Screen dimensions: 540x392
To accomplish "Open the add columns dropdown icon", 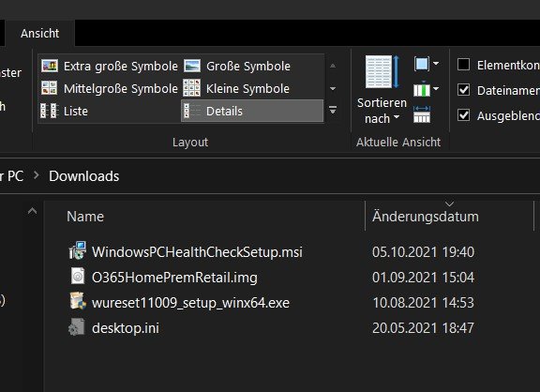I will [427, 90].
